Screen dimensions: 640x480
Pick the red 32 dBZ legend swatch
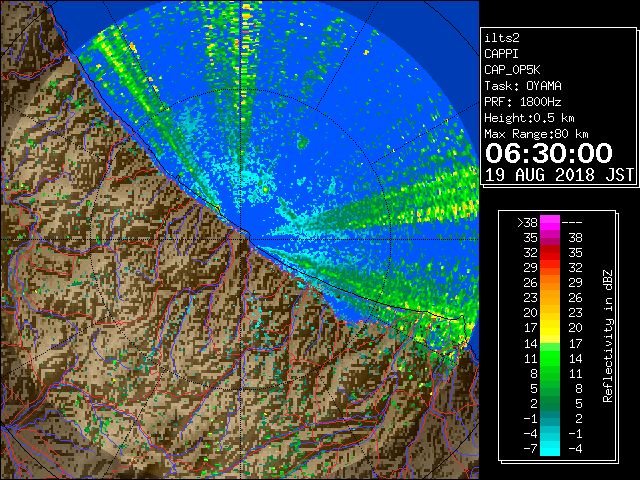pyautogui.click(x=550, y=253)
